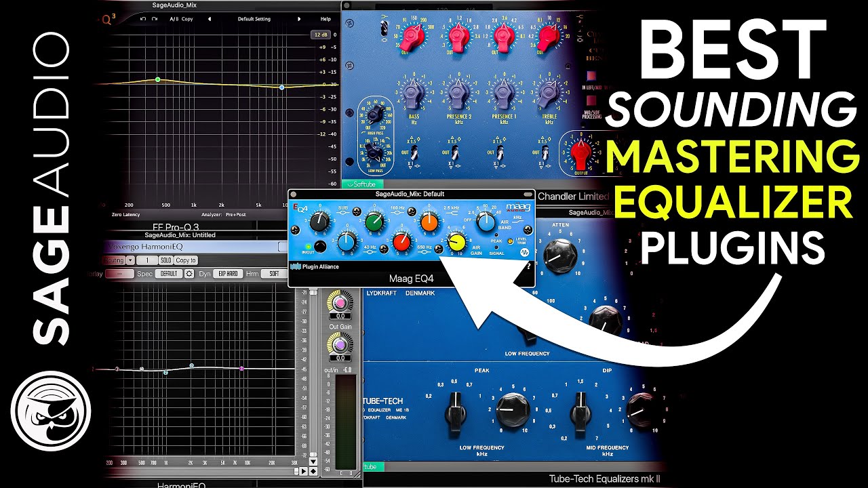Viewport: 868px width, 488px height.
Task: Click the Presence 2 gain knob on Chandler EQ
Action: click(x=458, y=93)
